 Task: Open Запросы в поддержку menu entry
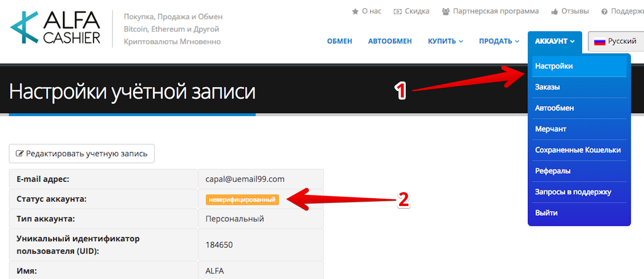tap(579, 192)
